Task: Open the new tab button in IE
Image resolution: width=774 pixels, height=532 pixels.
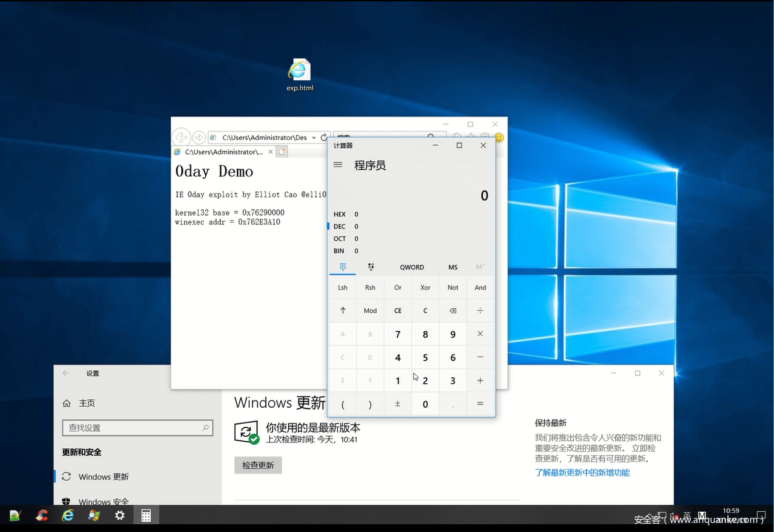Action: click(282, 152)
